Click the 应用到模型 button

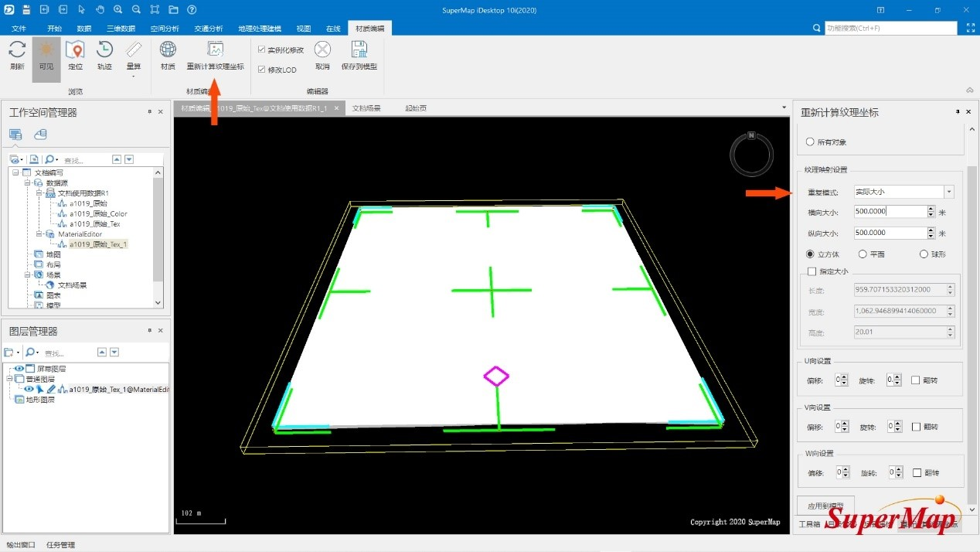point(825,506)
